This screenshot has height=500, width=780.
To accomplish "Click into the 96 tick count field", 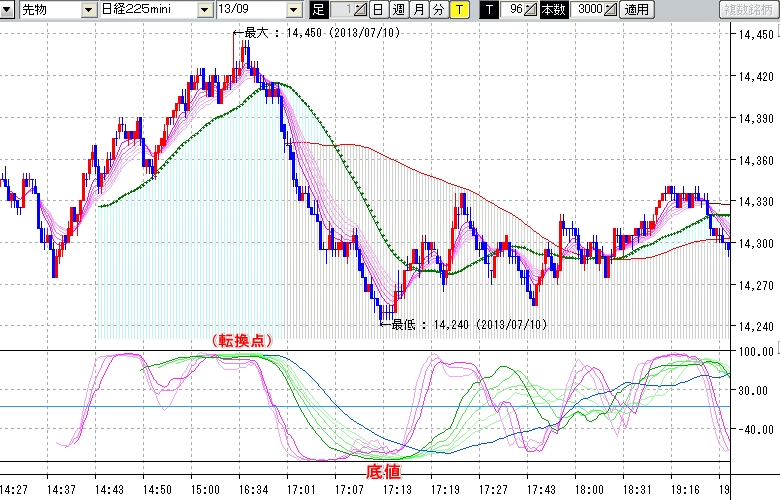I will click(x=513, y=10).
